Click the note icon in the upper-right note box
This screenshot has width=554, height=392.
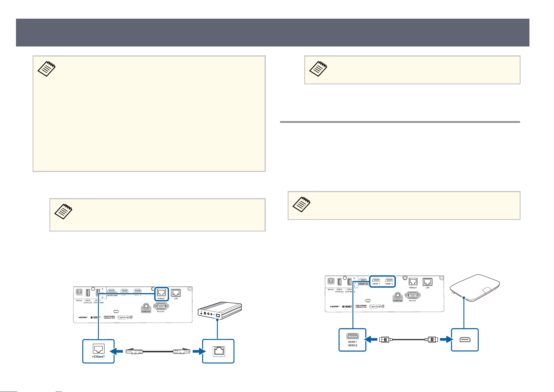click(318, 69)
